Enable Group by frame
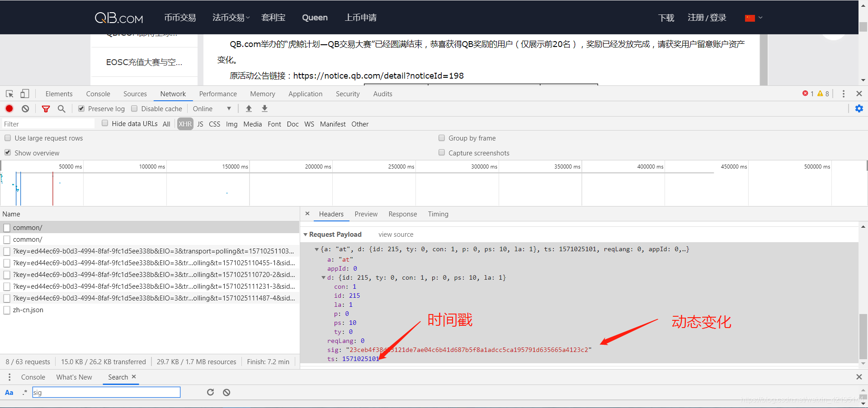The height and width of the screenshot is (408, 868). (x=442, y=138)
